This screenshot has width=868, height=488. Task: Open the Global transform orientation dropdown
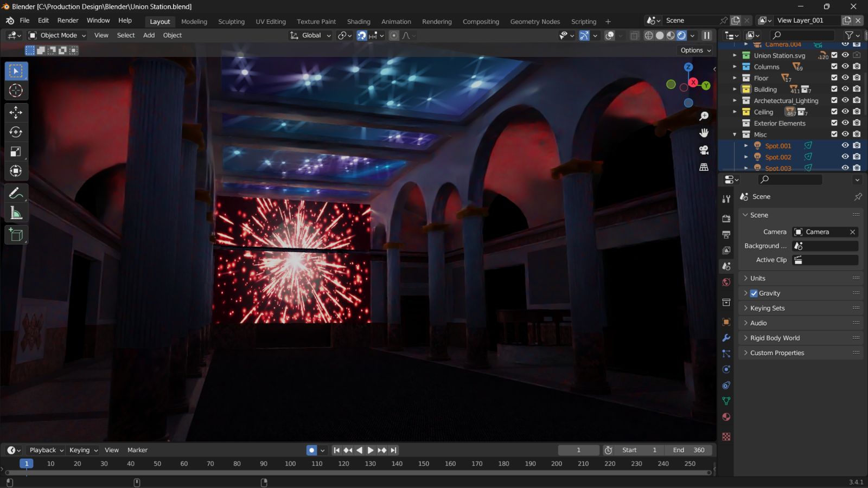310,35
